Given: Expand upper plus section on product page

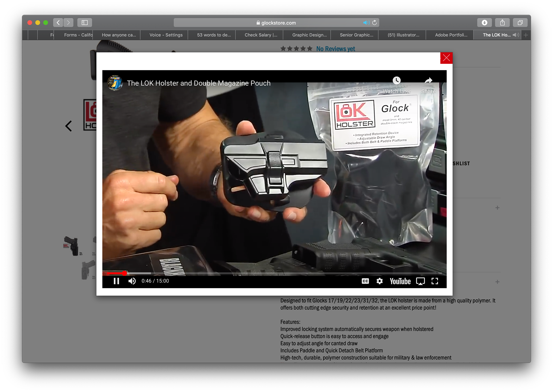Looking at the screenshot, I should (x=497, y=208).
